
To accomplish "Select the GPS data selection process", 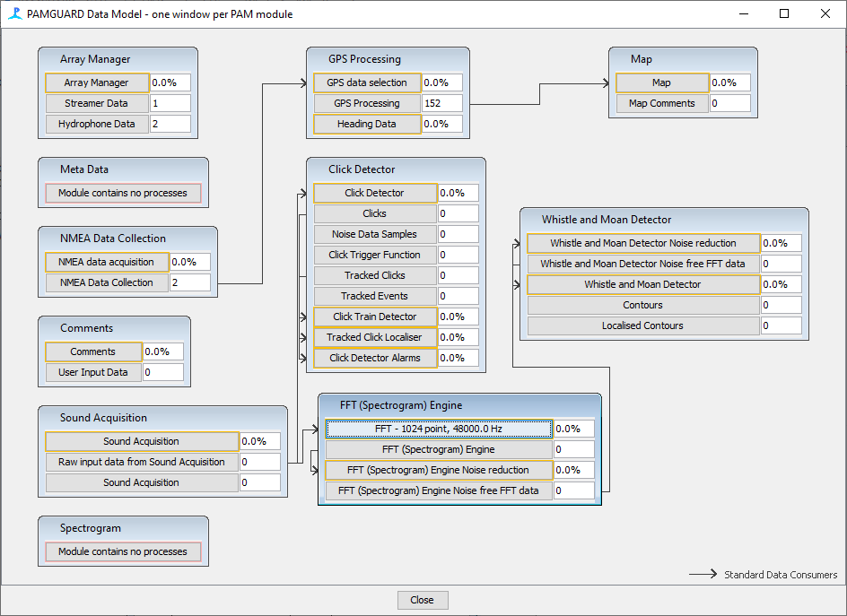I will point(367,82).
